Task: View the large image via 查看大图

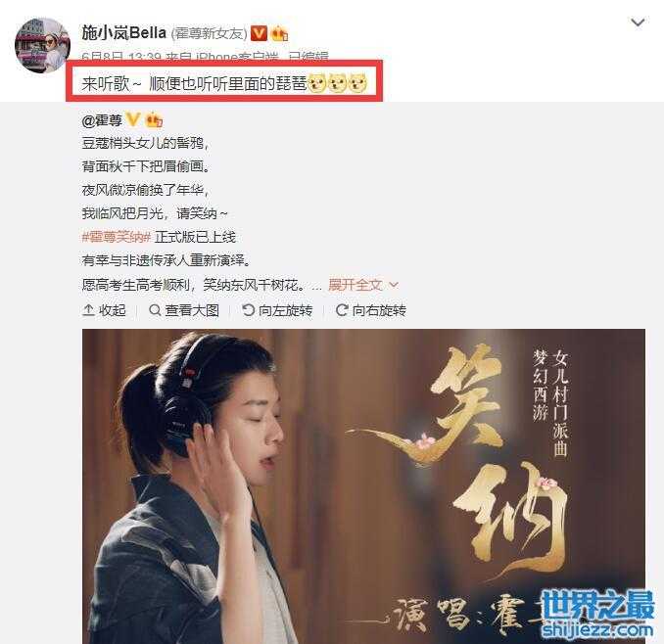Action: coord(184,310)
